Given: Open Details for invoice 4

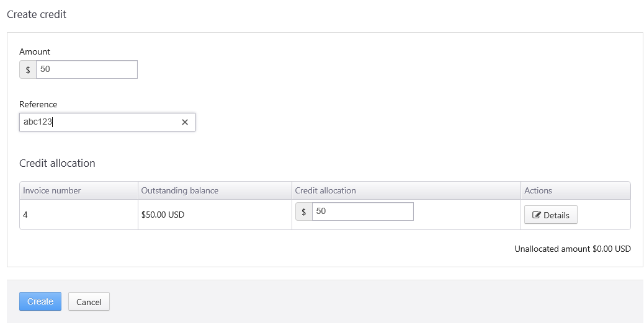Looking at the screenshot, I should coord(551,215).
